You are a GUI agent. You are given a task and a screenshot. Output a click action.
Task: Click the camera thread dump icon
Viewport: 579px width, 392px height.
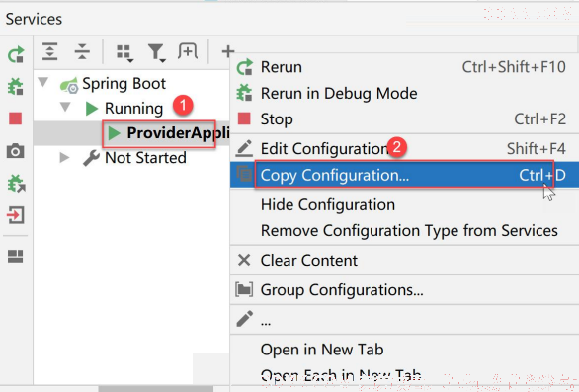coord(16,151)
